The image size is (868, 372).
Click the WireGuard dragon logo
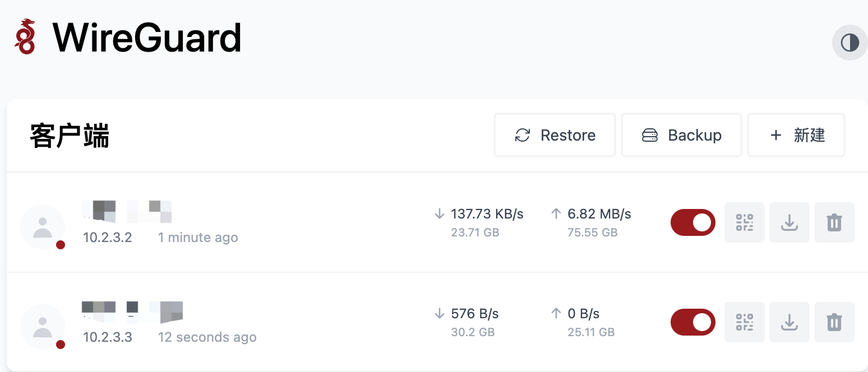[x=25, y=36]
